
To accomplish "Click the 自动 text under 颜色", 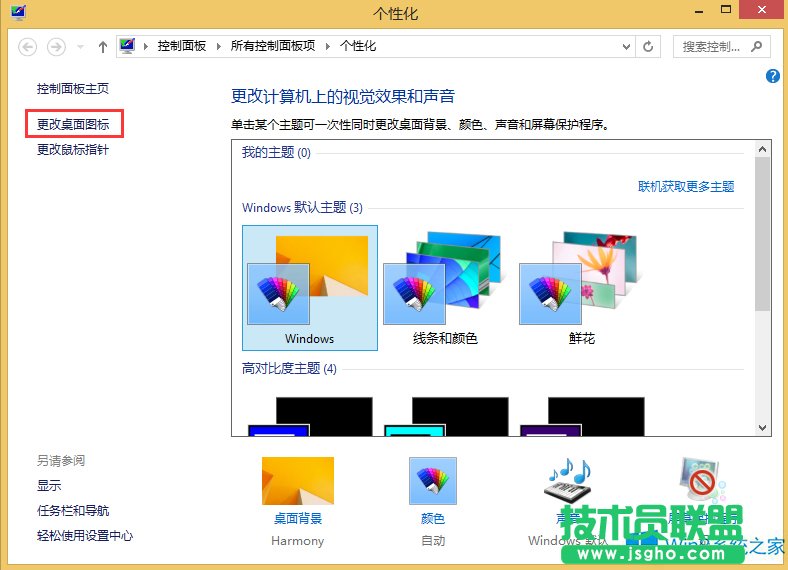I will click(x=433, y=541).
